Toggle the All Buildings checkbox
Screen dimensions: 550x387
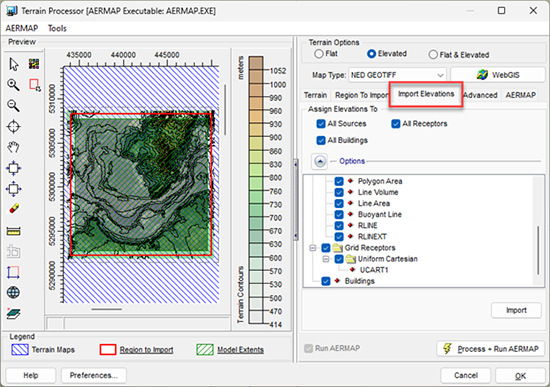pyautogui.click(x=321, y=140)
